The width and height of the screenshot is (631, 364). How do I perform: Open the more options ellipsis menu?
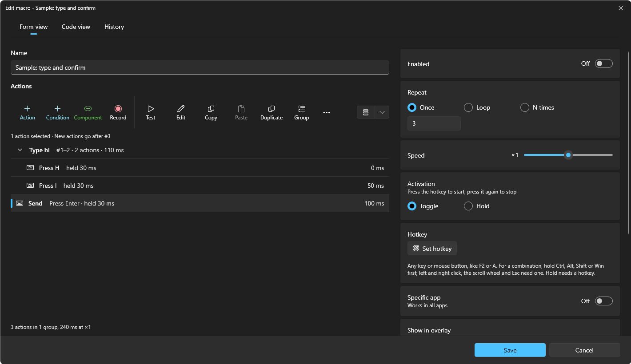(x=327, y=112)
